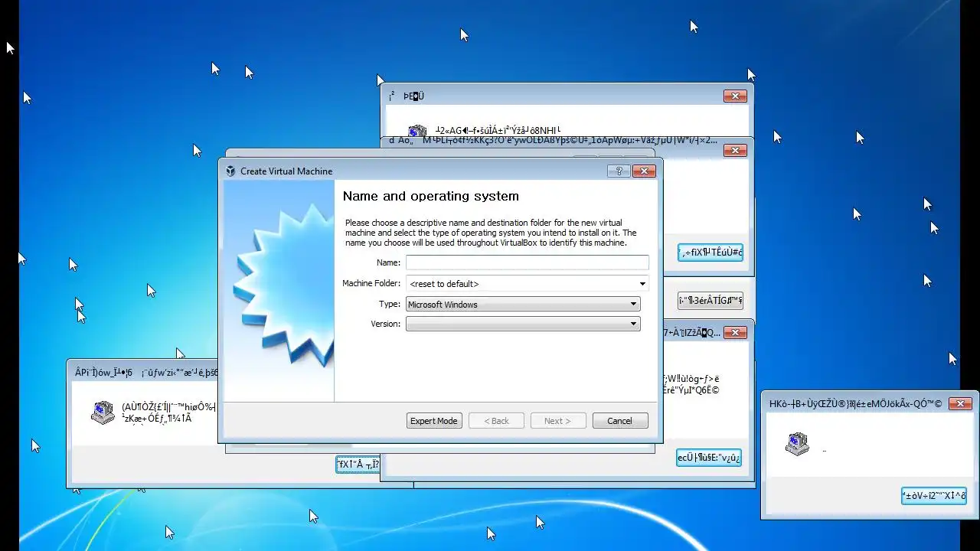
Task: Click the greyed Back button
Action: (496, 421)
